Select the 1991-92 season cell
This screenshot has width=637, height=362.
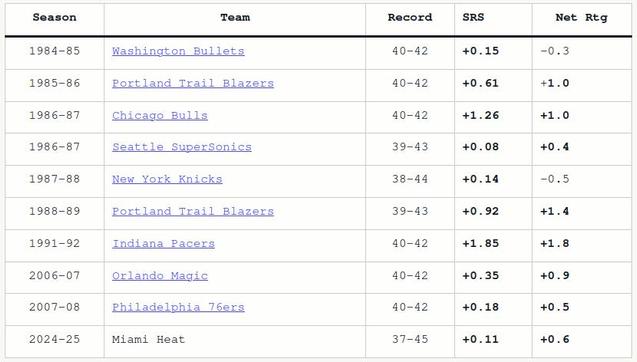click(54, 243)
